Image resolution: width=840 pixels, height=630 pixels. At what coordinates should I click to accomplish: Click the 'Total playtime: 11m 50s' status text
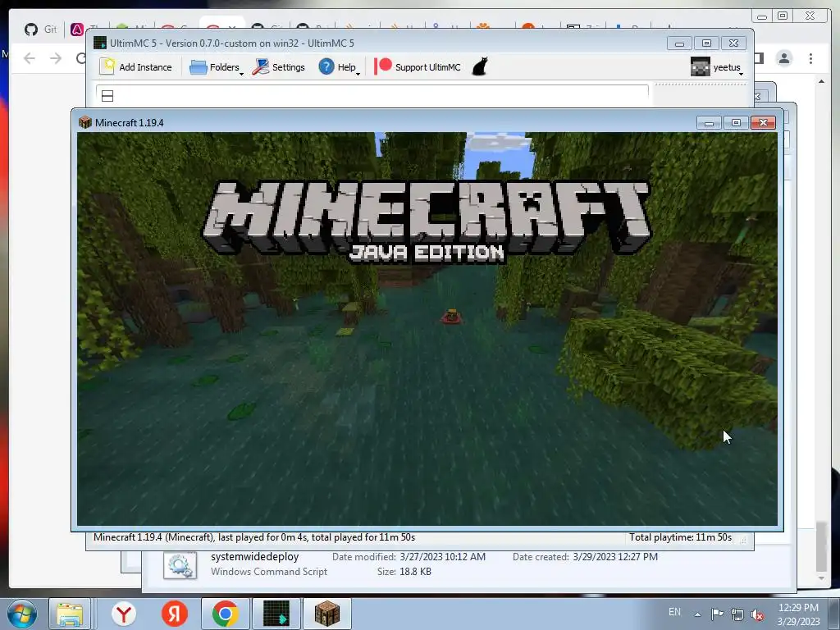680,537
